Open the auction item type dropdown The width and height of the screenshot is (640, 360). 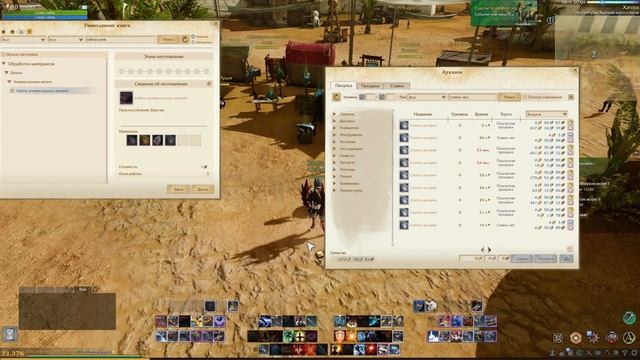(427, 97)
